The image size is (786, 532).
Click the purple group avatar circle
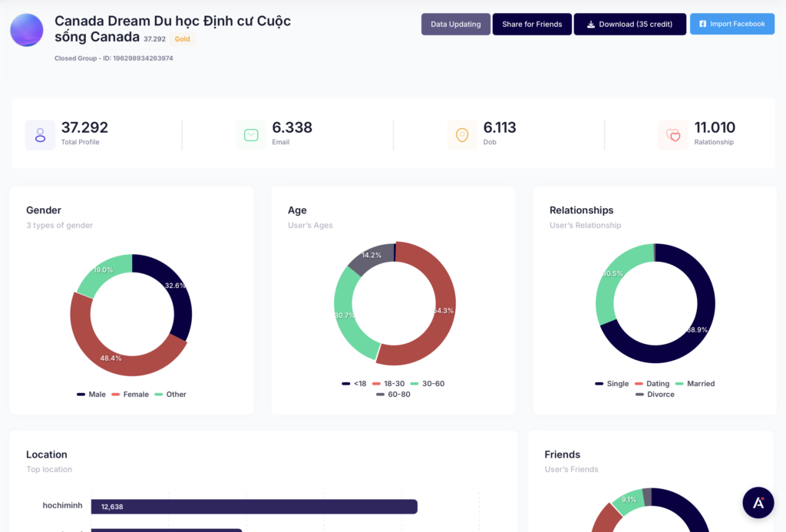27,30
